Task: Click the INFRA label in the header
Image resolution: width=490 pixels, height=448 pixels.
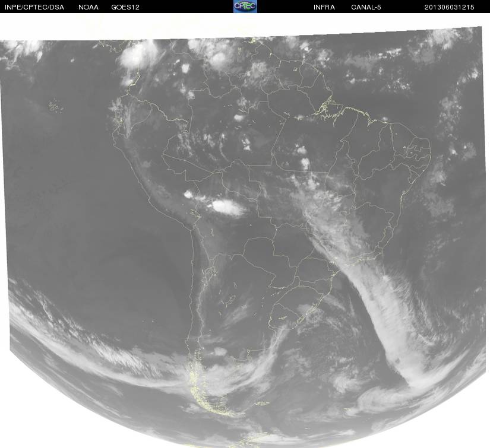Action: click(x=324, y=7)
